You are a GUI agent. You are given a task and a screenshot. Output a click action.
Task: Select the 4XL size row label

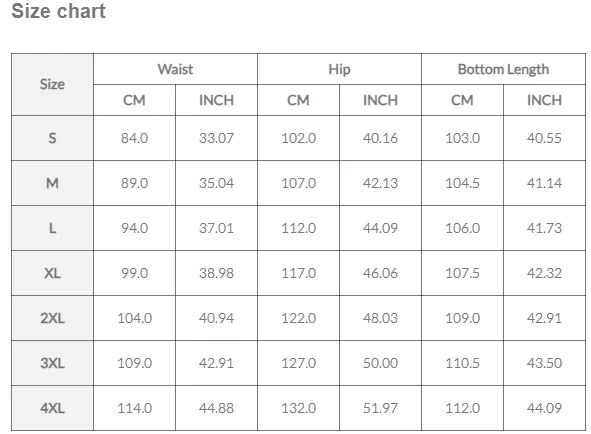[x=52, y=408]
